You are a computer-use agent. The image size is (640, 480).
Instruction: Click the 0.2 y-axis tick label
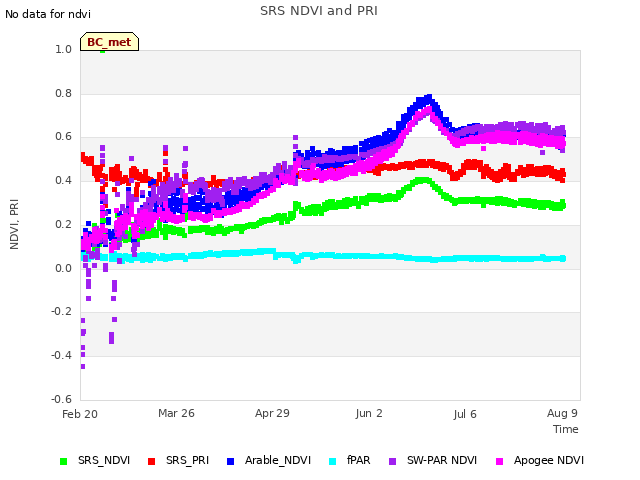click(x=63, y=224)
